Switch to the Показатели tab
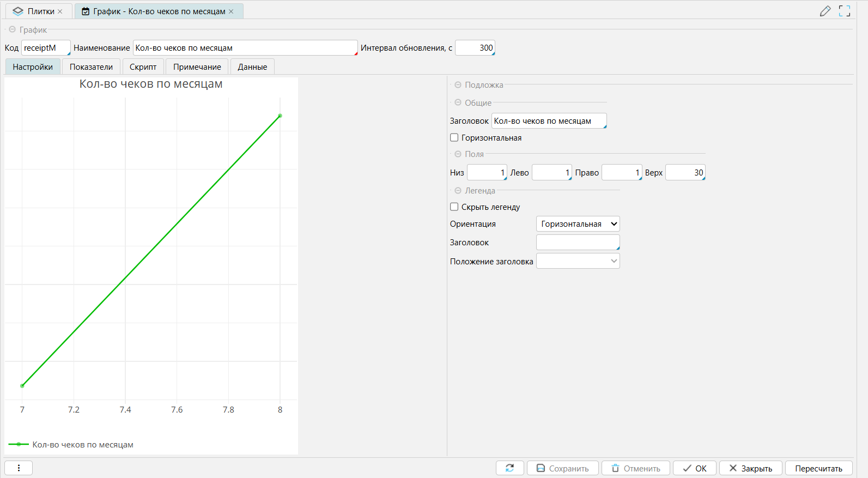The height and width of the screenshot is (478, 868). (x=91, y=67)
